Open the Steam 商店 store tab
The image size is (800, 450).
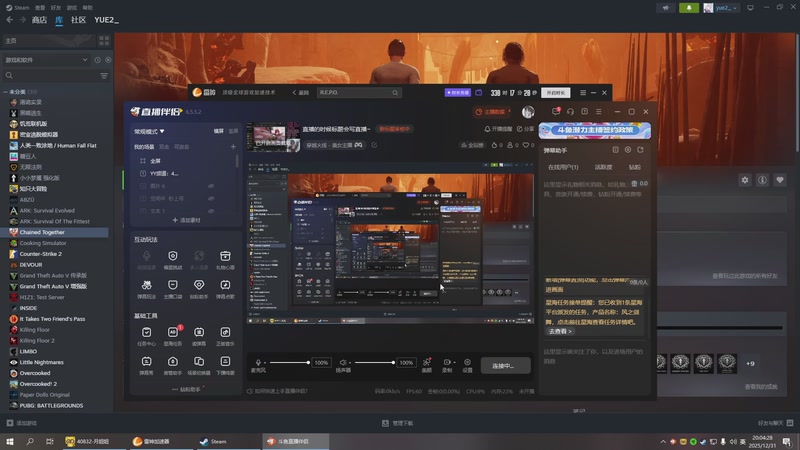coord(39,20)
